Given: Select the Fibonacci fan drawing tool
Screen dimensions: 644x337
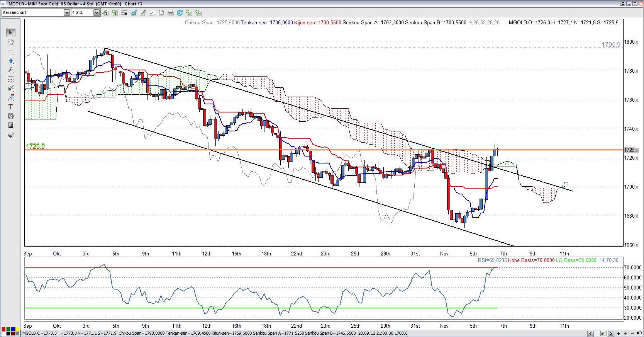Looking at the screenshot, I should (11, 89).
